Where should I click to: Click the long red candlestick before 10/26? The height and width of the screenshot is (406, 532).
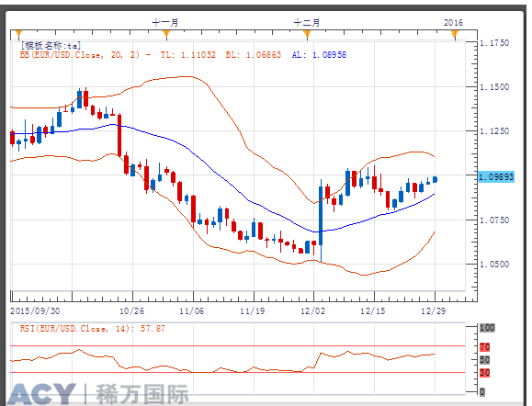[x=119, y=136]
